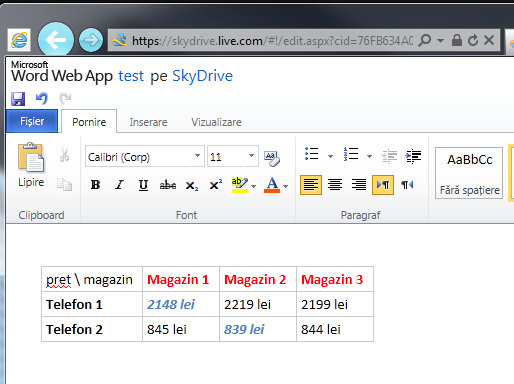Click the Save floppy disk icon
The height and width of the screenshot is (384, 514).
tap(18, 99)
